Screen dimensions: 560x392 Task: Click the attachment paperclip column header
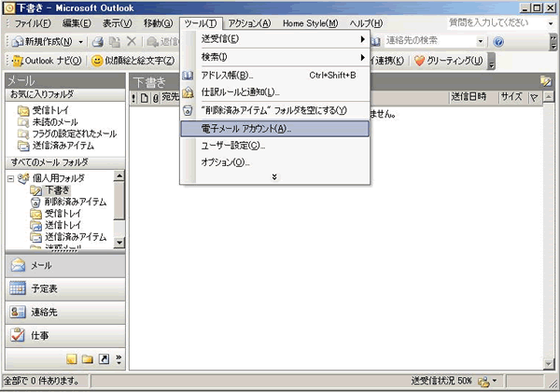(x=156, y=98)
